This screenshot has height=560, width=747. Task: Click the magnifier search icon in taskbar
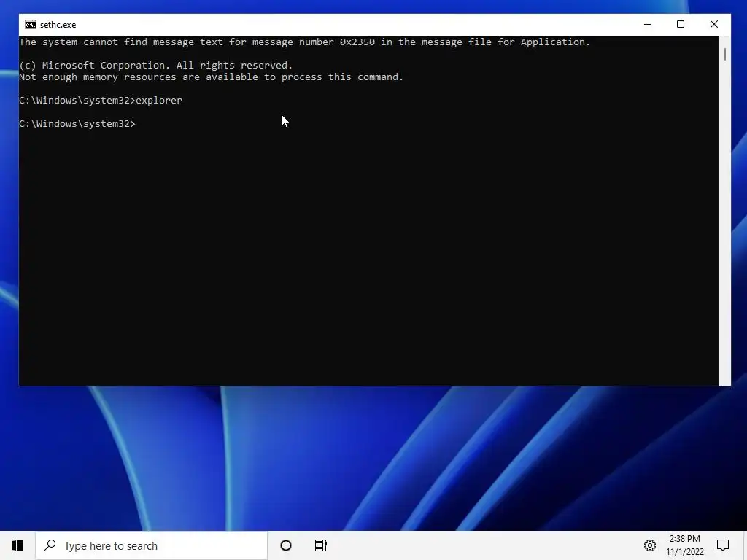pos(50,545)
